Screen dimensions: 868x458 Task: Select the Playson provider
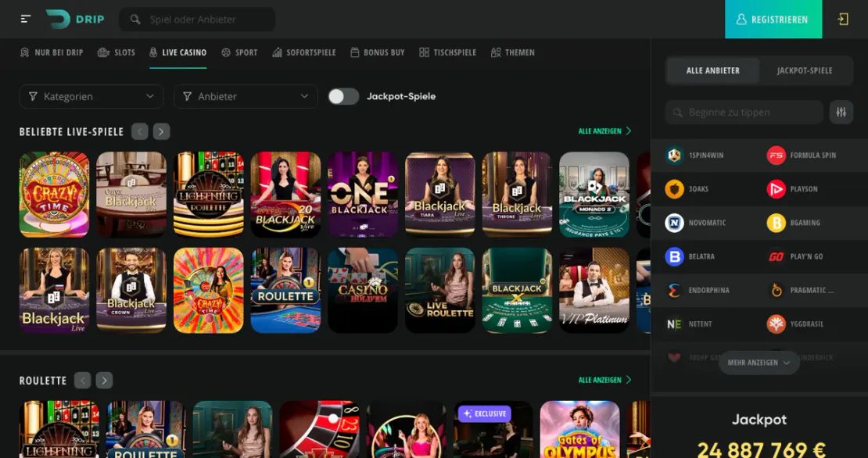[792, 189]
